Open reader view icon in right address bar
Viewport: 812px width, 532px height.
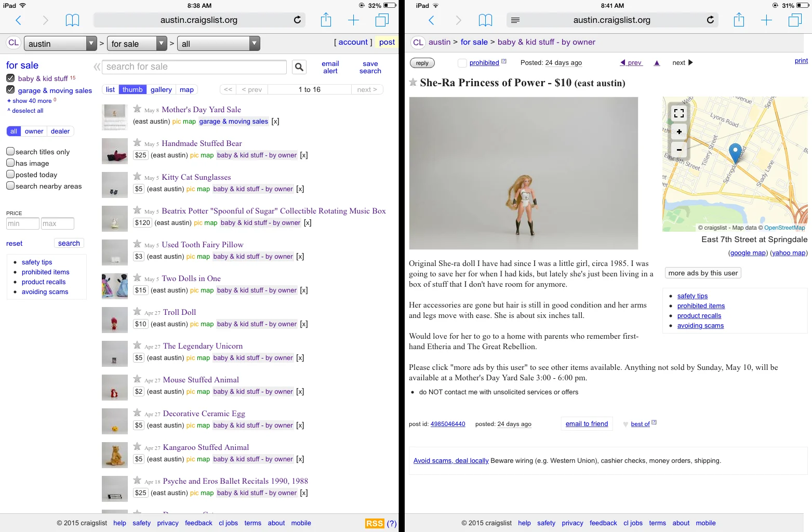tap(515, 20)
